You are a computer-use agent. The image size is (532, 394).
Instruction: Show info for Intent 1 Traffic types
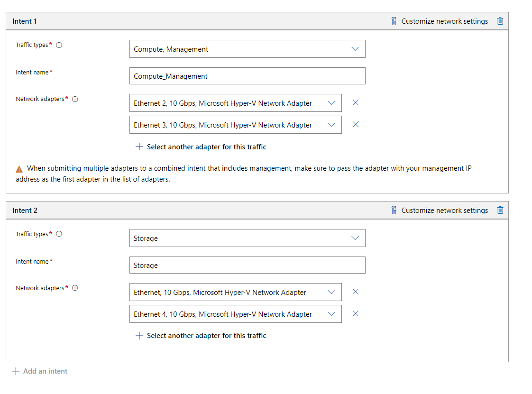(x=59, y=45)
